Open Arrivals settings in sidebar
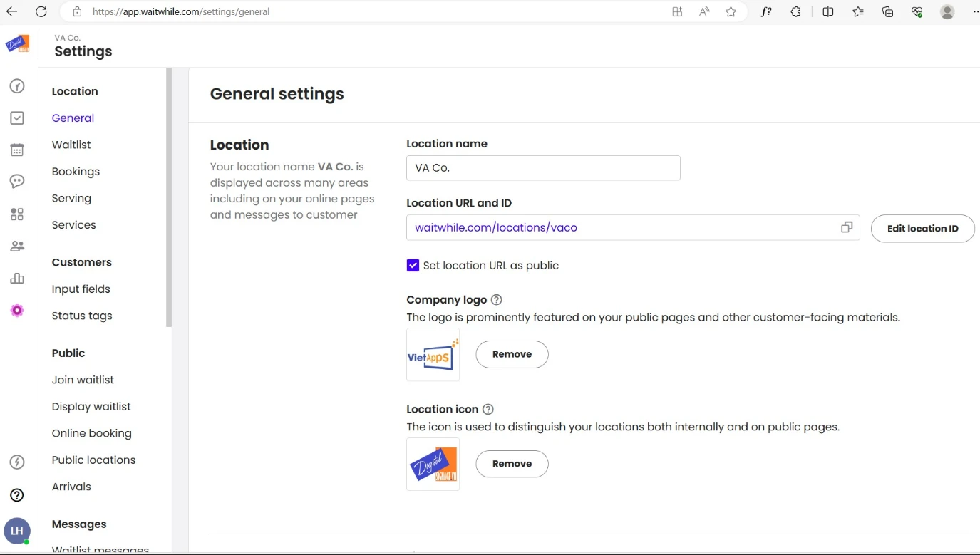Image resolution: width=980 pixels, height=555 pixels. (x=71, y=487)
